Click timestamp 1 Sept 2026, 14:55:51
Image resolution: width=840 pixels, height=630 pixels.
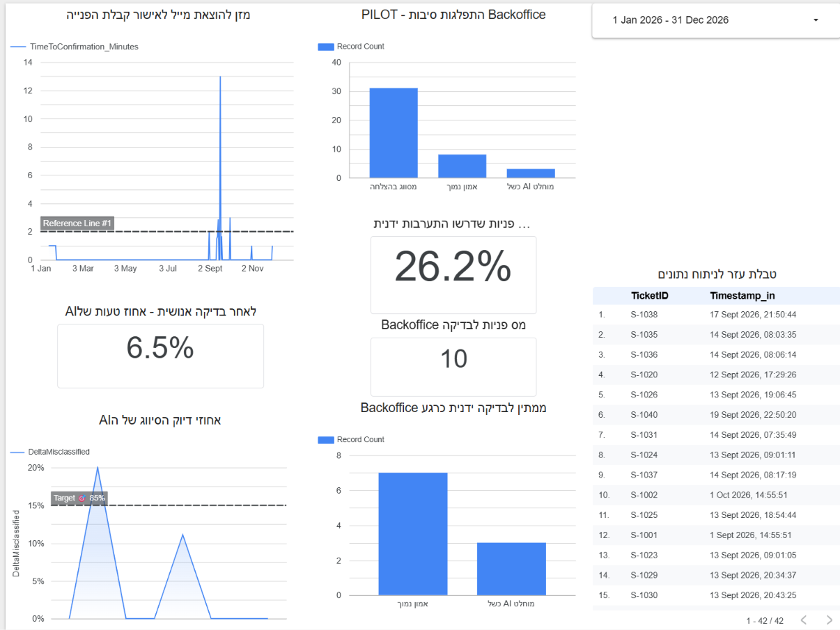point(750,535)
